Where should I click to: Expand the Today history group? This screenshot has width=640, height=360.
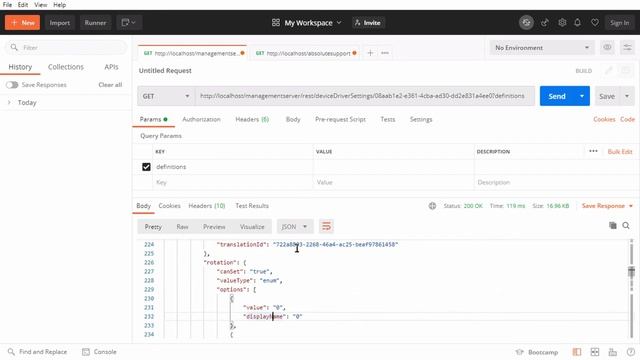pyautogui.click(x=9, y=102)
